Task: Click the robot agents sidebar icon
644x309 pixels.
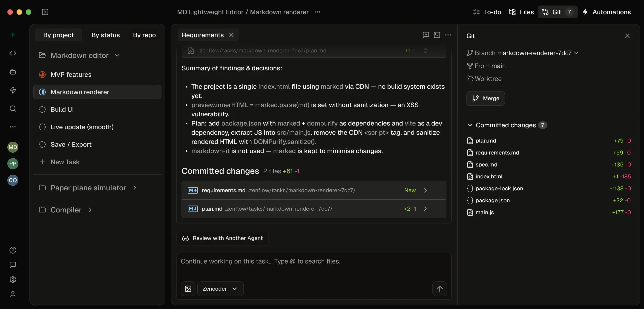Action: tap(13, 72)
